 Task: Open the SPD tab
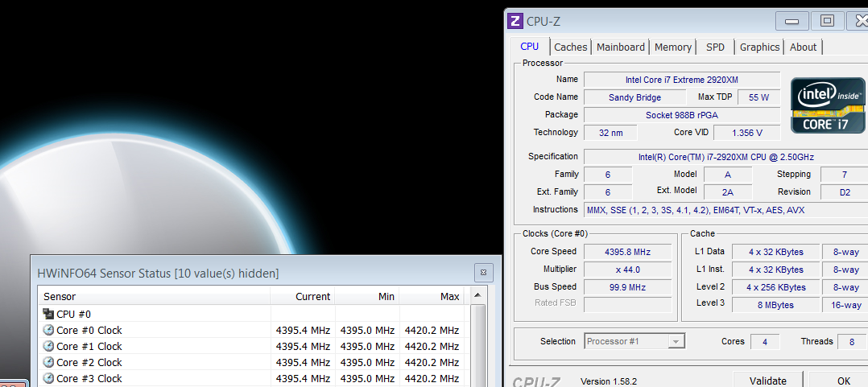click(715, 47)
